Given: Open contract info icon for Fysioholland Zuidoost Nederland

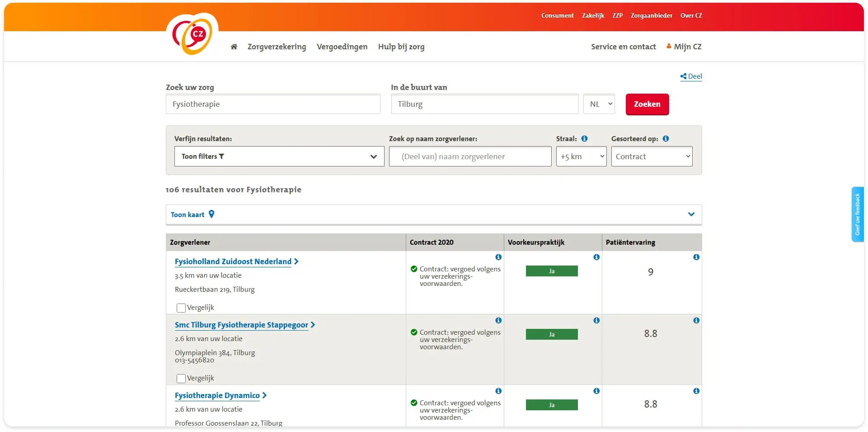Looking at the screenshot, I should pyautogui.click(x=498, y=257).
